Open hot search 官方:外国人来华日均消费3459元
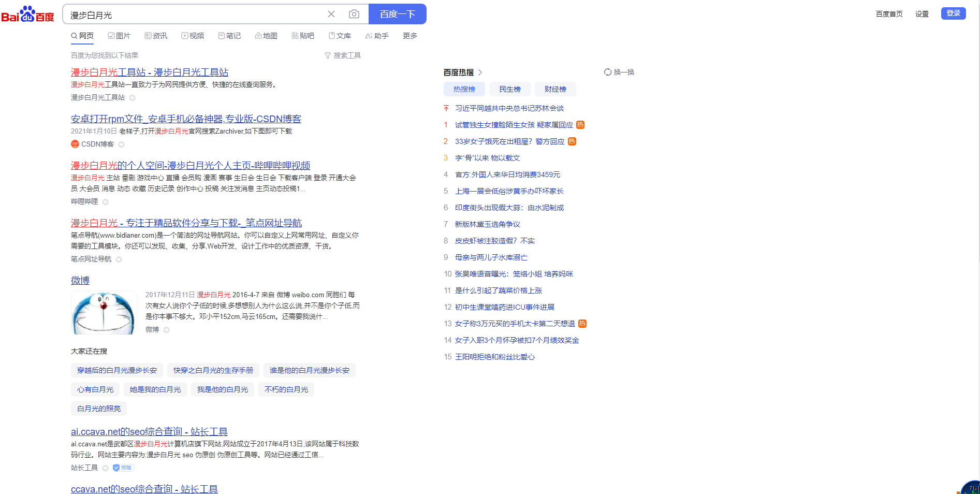The height and width of the screenshot is (494, 980). [x=508, y=175]
